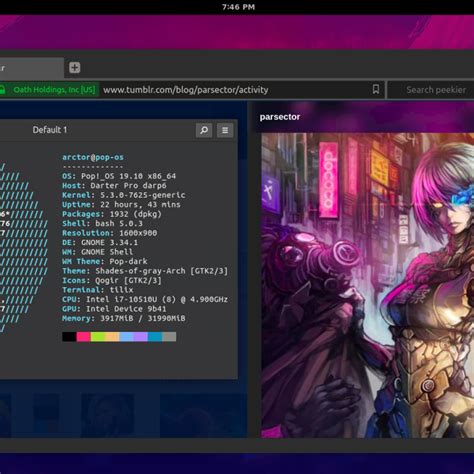
Task: Click the Shell: bash 5.0.3 line
Action: 102,223
